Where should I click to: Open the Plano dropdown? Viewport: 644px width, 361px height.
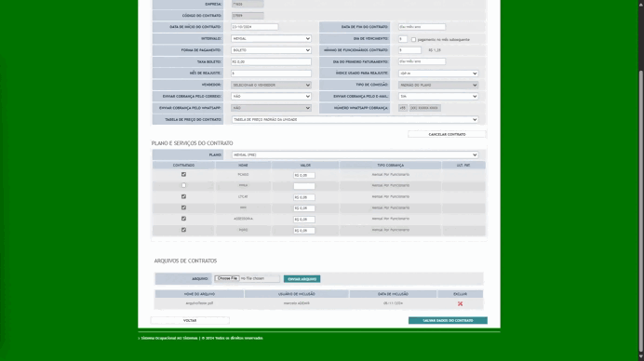(x=355, y=154)
